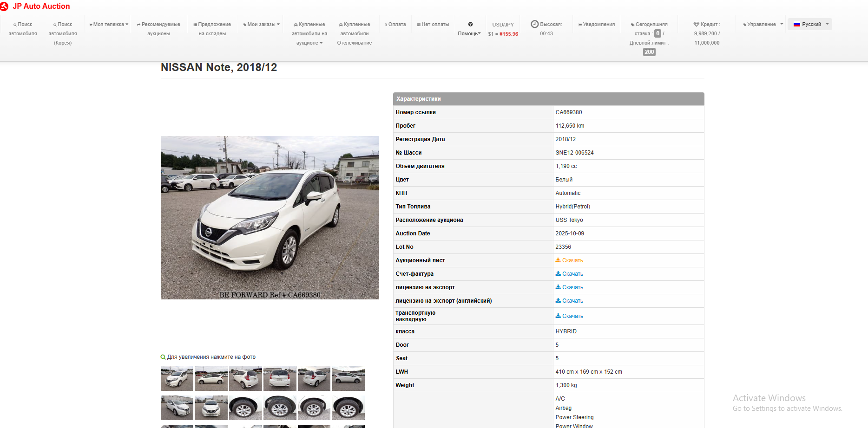868x428 pixels.
Task: Click the NISSAN Note, 2018/12 heading
Action: tap(219, 67)
